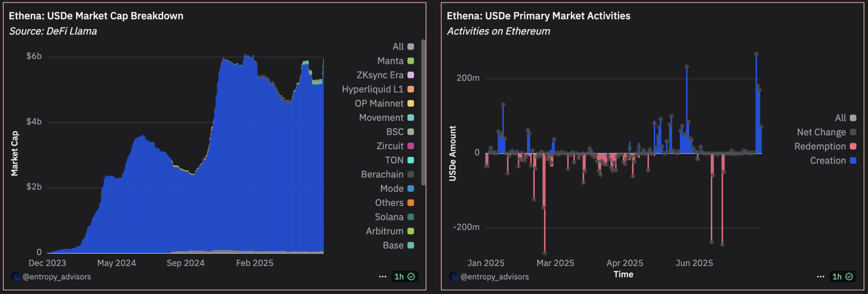Select All in the Primary Market legend
This screenshot has width=868, height=294.
pos(845,118)
